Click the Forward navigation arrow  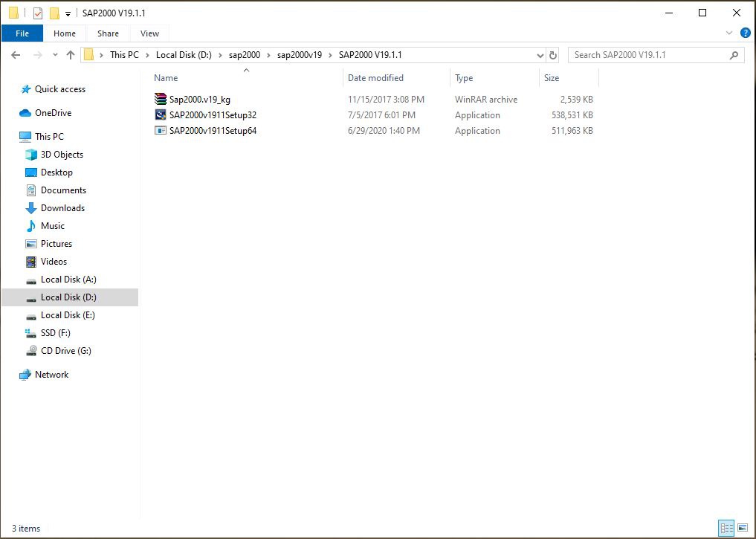(x=37, y=55)
